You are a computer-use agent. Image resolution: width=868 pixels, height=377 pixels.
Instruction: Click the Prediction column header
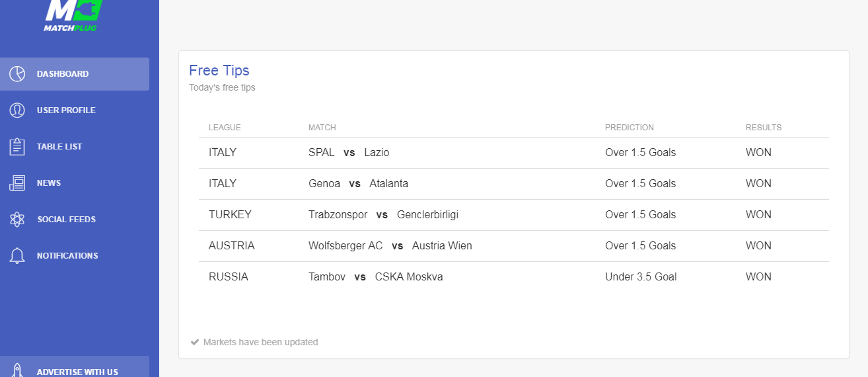coord(629,128)
